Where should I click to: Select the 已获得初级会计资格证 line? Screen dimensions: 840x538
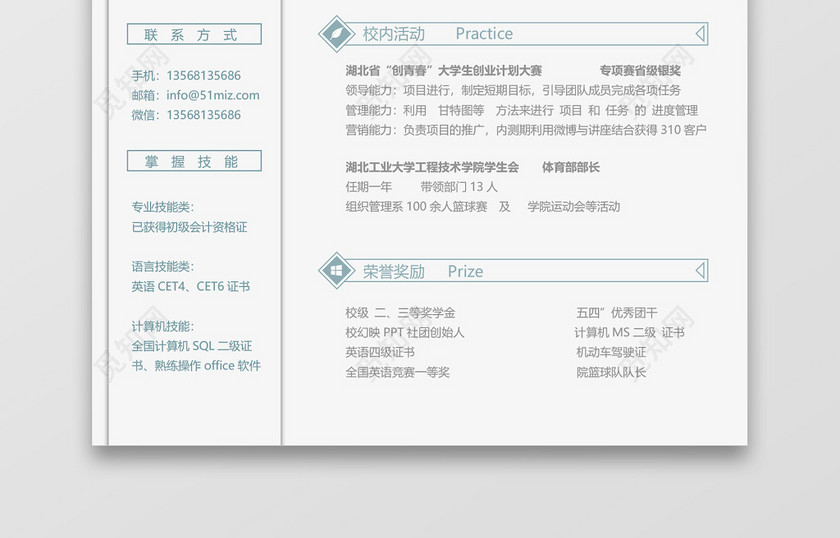[x=189, y=227]
